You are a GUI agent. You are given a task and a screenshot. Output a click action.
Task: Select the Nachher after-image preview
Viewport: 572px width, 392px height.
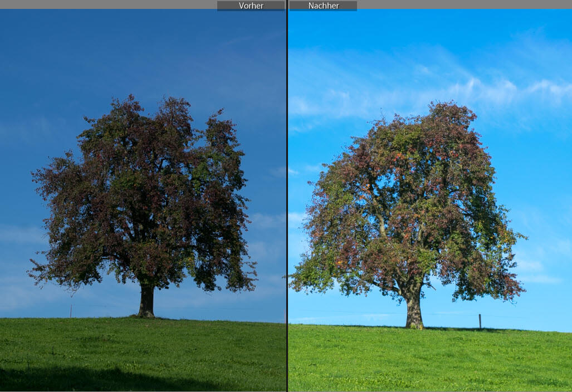click(430, 200)
